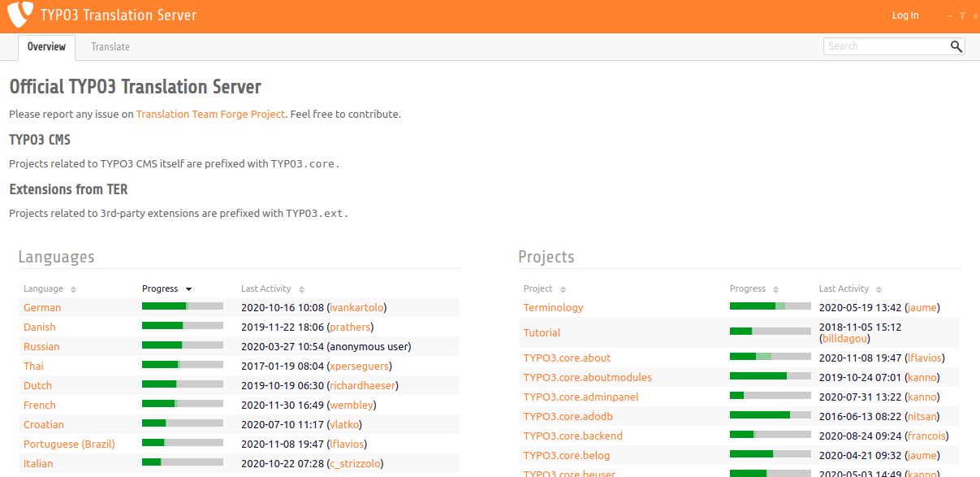Click the Log In link
Image resolution: width=980 pixels, height=477 pixels.
904,15
